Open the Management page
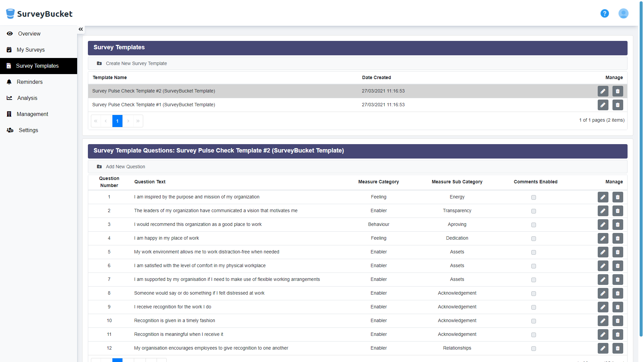The height and width of the screenshot is (362, 644). pyautogui.click(x=39, y=114)
